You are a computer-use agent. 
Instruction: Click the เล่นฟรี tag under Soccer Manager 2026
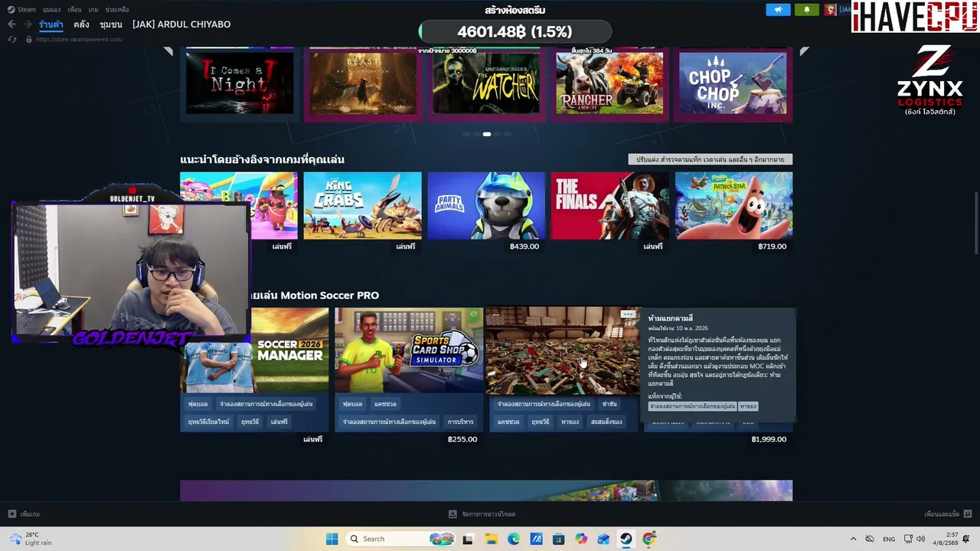(279, 422)
